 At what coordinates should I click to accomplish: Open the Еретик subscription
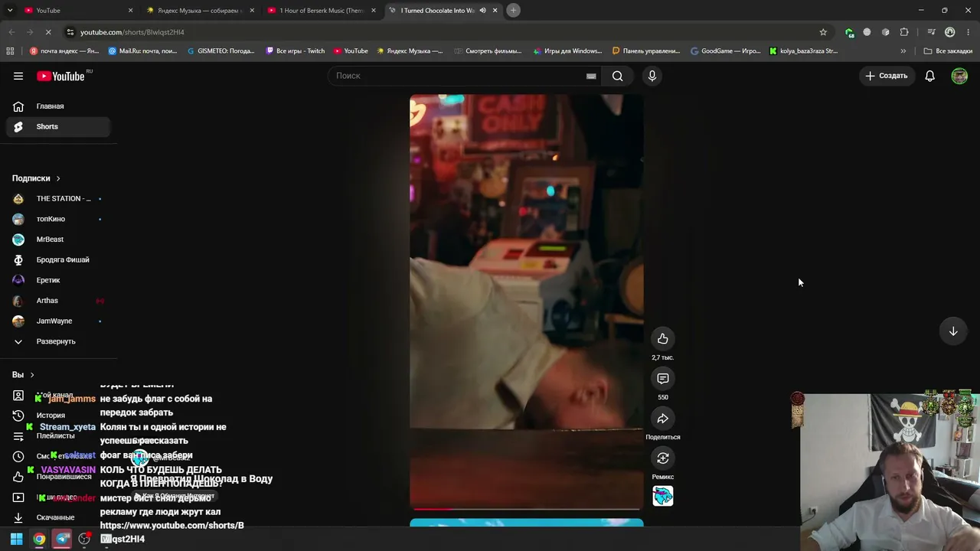pos(58,280)
